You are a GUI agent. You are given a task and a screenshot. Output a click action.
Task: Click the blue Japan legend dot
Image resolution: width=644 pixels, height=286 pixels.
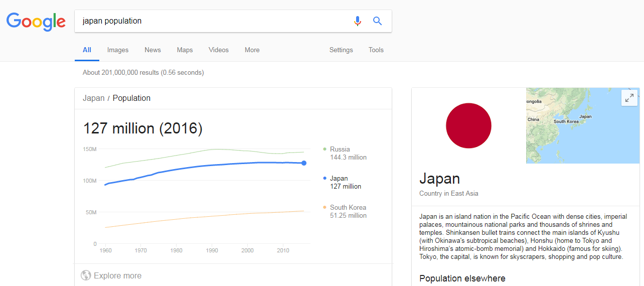(x=325, y=178)
